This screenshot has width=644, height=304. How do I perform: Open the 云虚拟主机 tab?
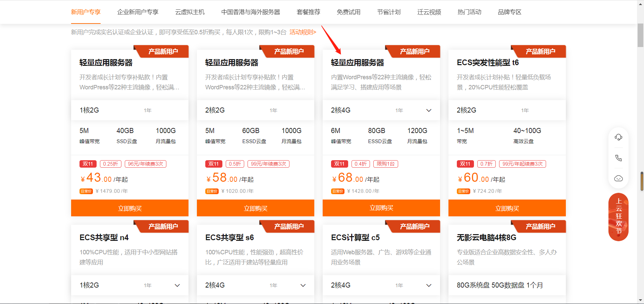click(x=190, y=12)
